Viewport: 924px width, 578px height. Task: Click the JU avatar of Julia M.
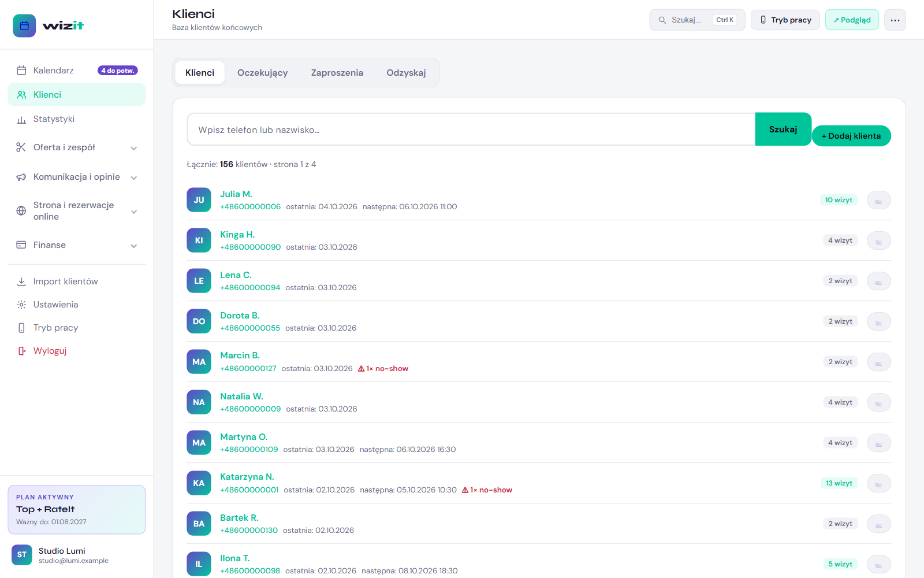[199, 200]
